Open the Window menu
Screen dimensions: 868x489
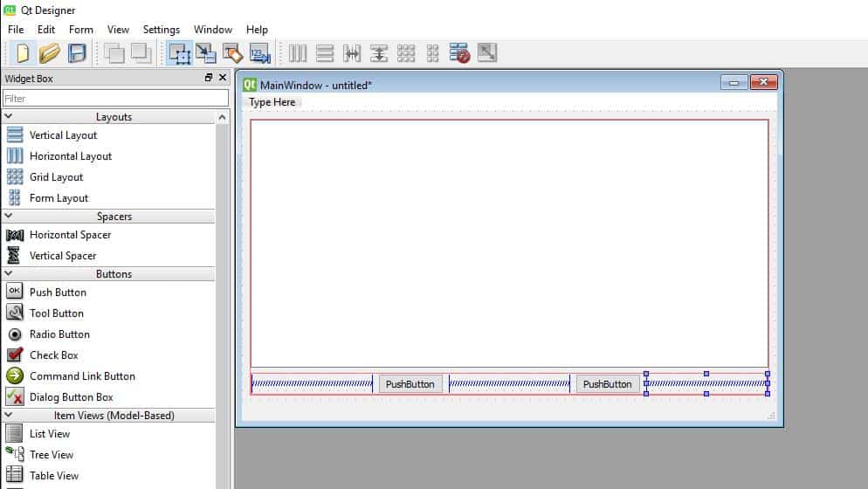[212, 30]
